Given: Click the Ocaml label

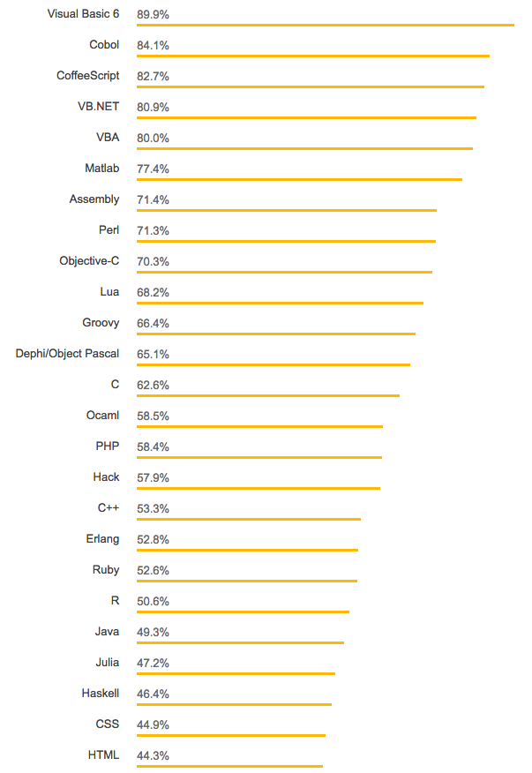Looking at the screenshot, I should [102, 416].
